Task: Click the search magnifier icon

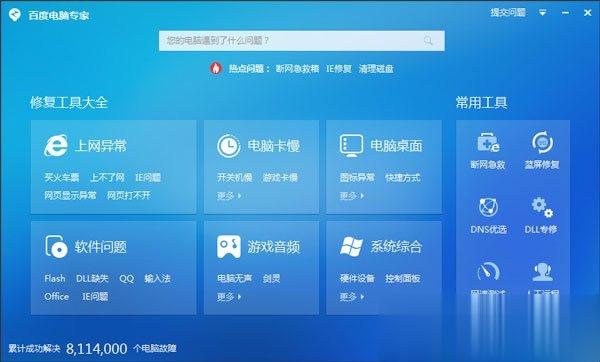Action: click(x=428, y=41)
